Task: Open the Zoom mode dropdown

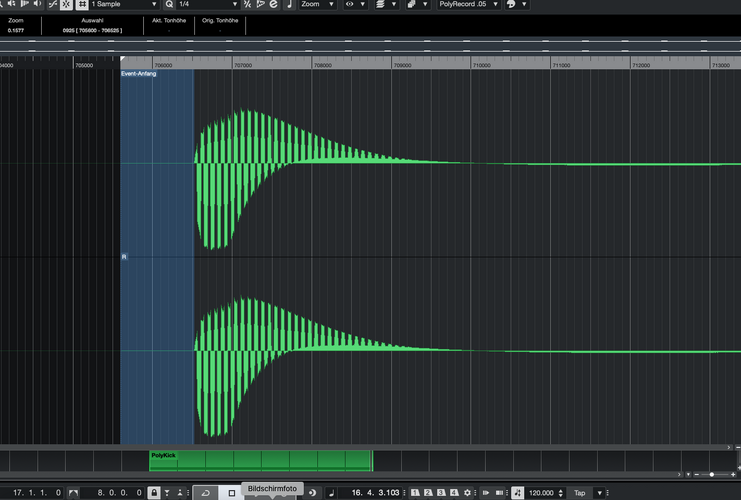Action: click(318, 4)
